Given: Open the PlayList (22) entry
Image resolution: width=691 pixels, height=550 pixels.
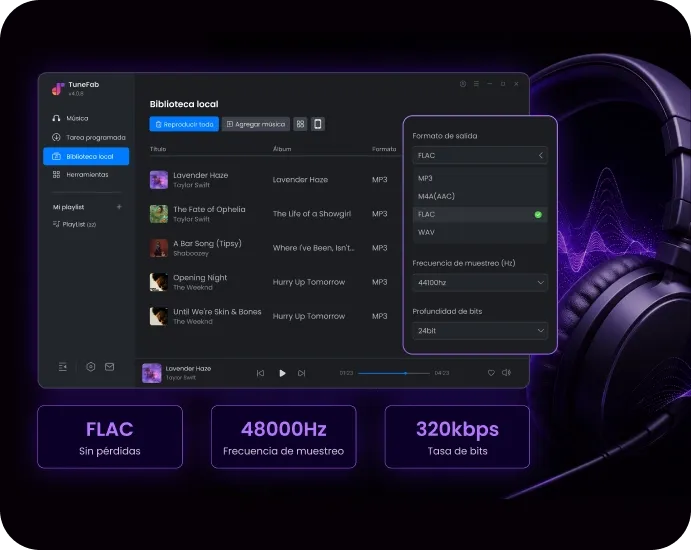Looking at the screenshot, I should click(74, 224).
